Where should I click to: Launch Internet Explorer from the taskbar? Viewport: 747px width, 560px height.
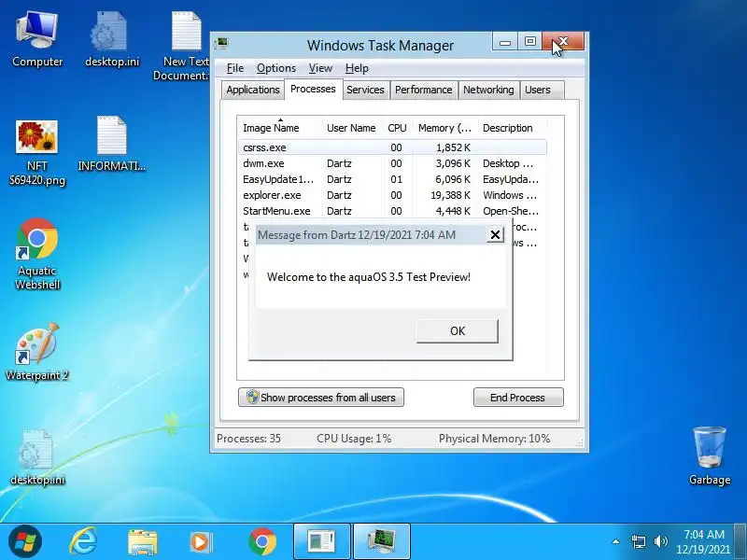[x=83, y=541]
